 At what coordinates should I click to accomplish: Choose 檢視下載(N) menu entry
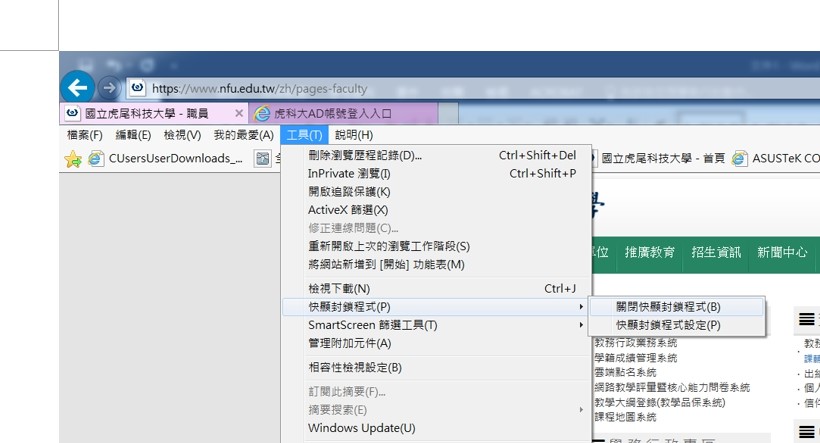coord(437,289)
